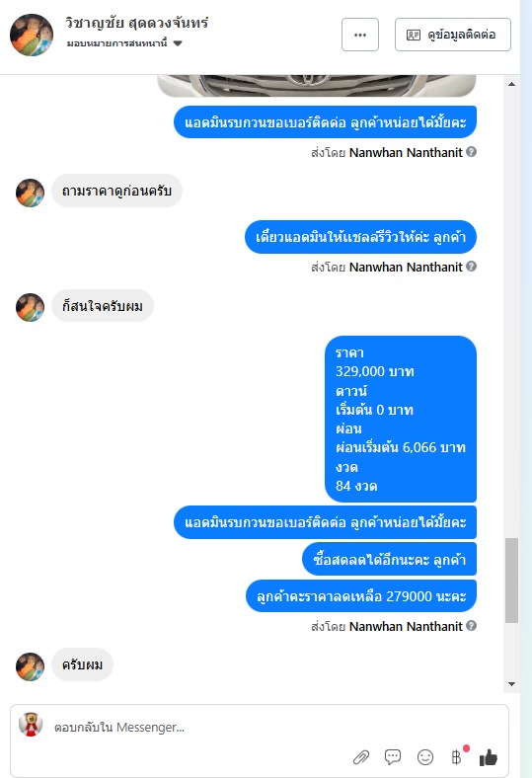532x778 pixels.
Task: Click customer avatar beside ครับผม message
Action: [x=30, y=666]
